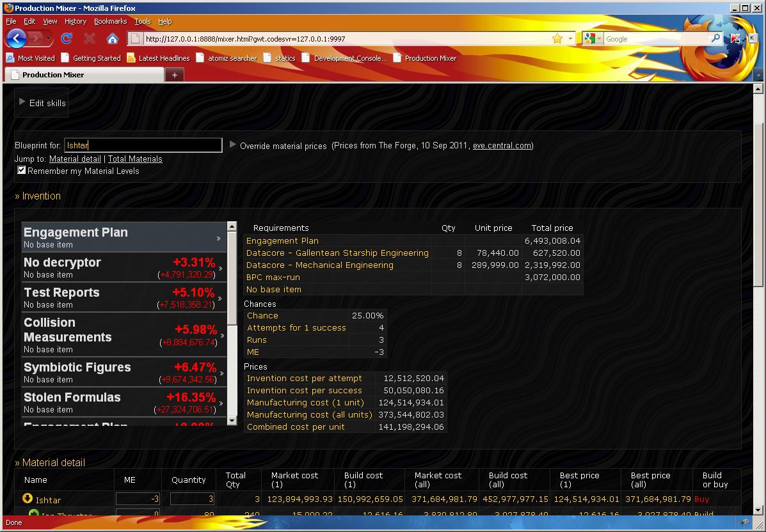Reload the page with the refresh icon
766x532 pixels.
pyautogui.click(x=67, y=38)
